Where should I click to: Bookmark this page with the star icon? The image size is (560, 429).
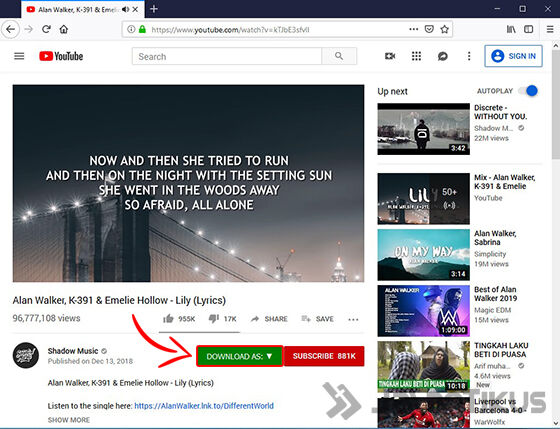(x=444, y=29)
